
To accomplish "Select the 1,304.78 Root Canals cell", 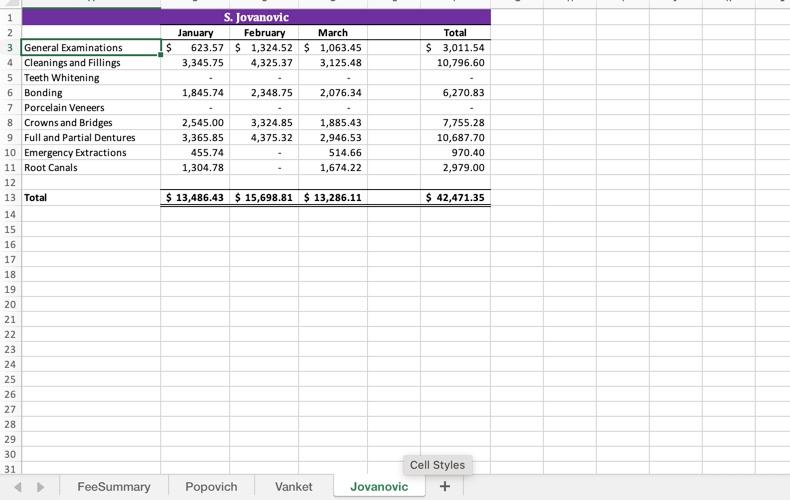I will (x=195, y=167).
